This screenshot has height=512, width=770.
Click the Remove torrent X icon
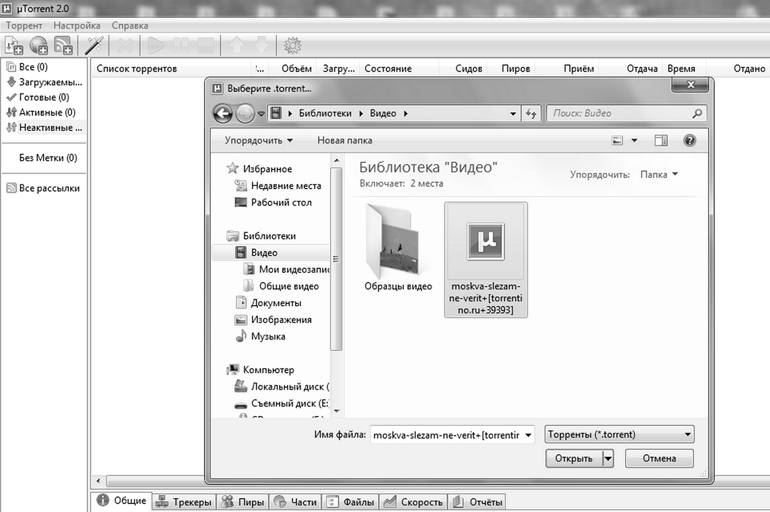125,46
